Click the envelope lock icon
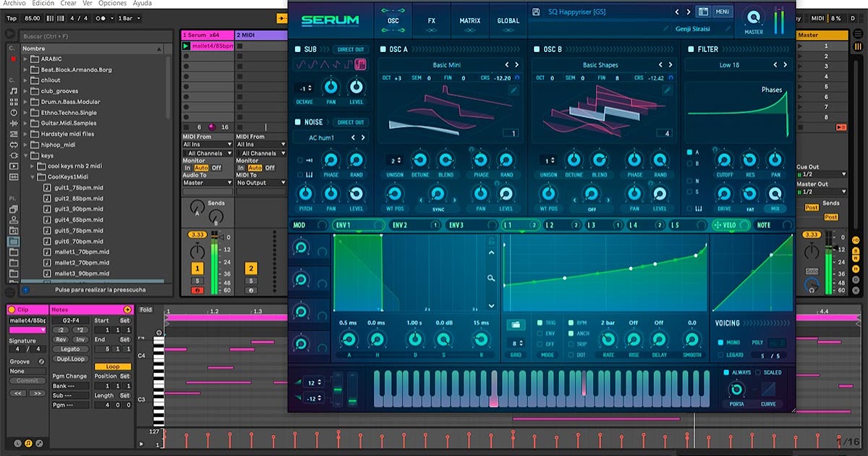This screenshot has height=456, width=868. (x=491, y=241)
